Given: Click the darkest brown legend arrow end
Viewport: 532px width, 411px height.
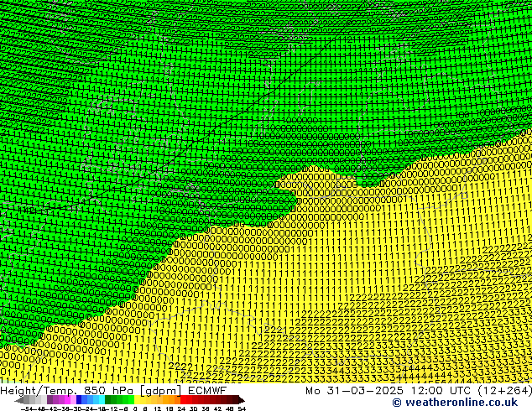Looking at the screenshot, I should tap(242, 399).
